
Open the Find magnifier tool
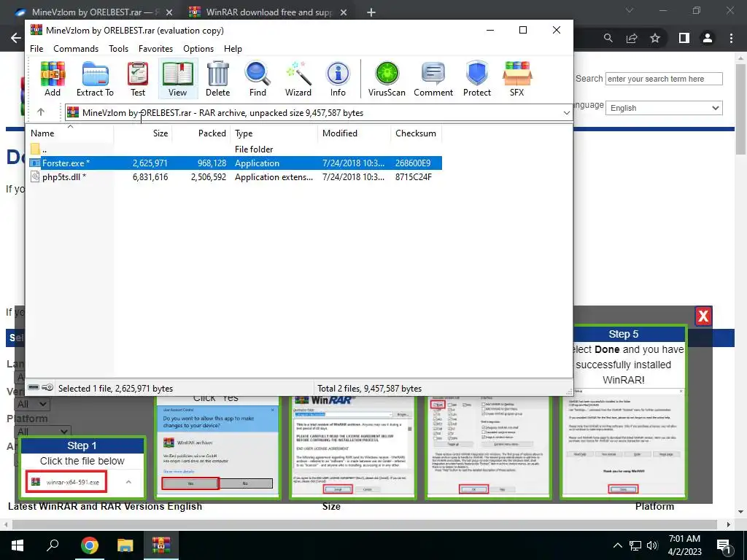pyautogui.click(x=258, y=79)
